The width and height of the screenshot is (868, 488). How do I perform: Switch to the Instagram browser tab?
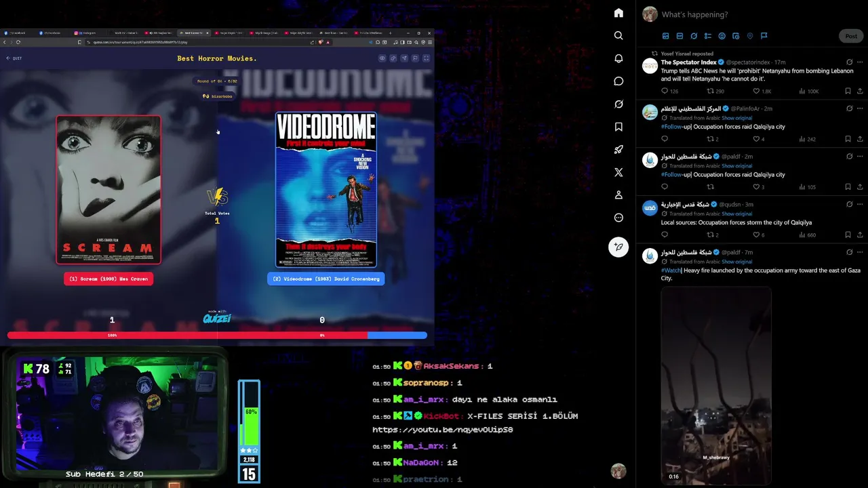(88, 33)
